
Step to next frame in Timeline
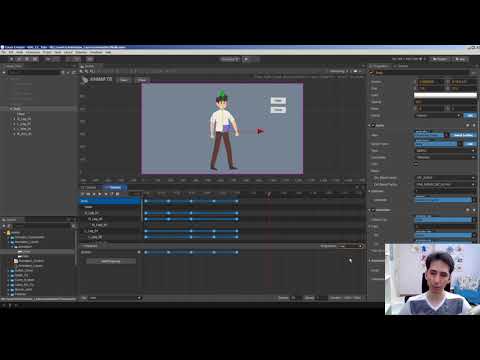tap(106, 194)
